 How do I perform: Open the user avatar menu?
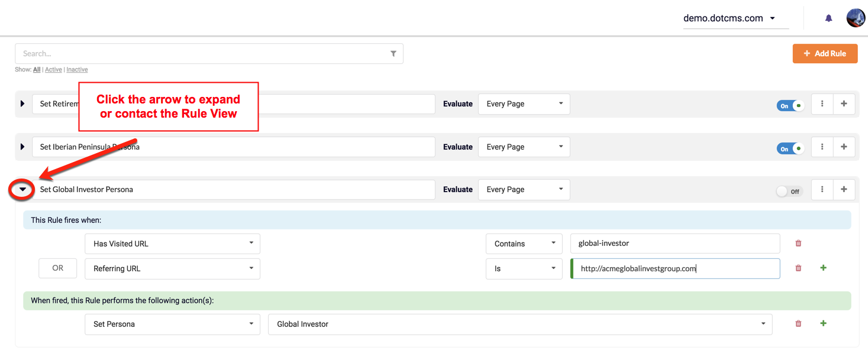(856, 18)
